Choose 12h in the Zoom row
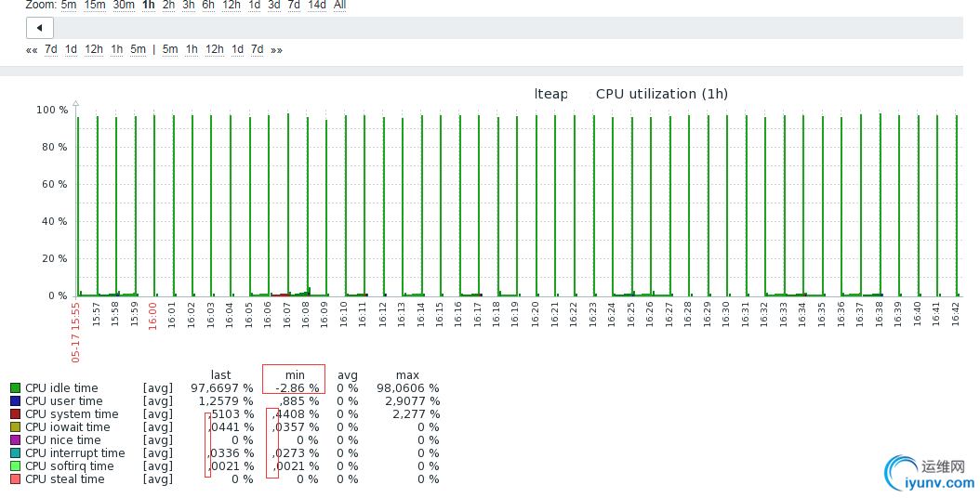 [232, 5]
